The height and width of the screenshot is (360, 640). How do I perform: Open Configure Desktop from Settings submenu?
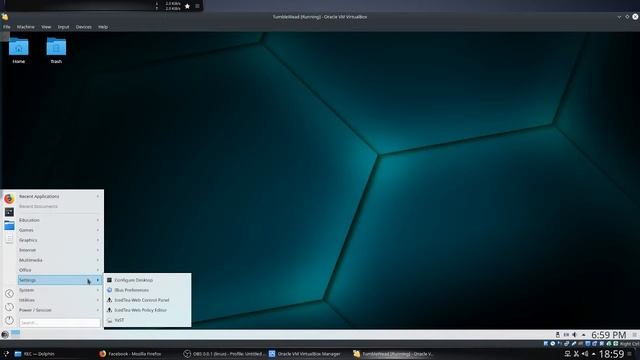tap(148, 280)
